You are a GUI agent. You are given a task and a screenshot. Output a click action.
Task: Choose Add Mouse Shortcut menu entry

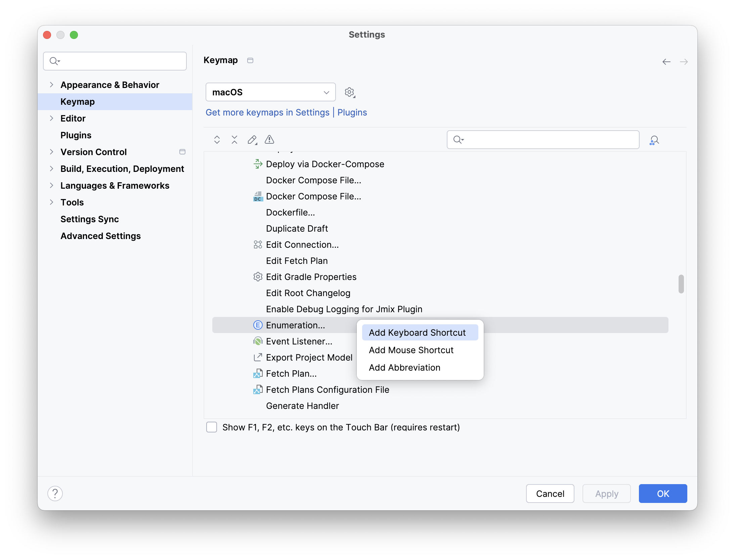[411, 350]
